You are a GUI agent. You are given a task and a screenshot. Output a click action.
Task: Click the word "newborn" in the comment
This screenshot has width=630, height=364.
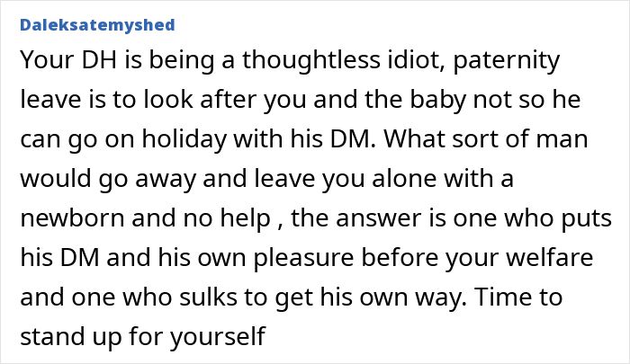pyautogui.click(x=72, y=218)
